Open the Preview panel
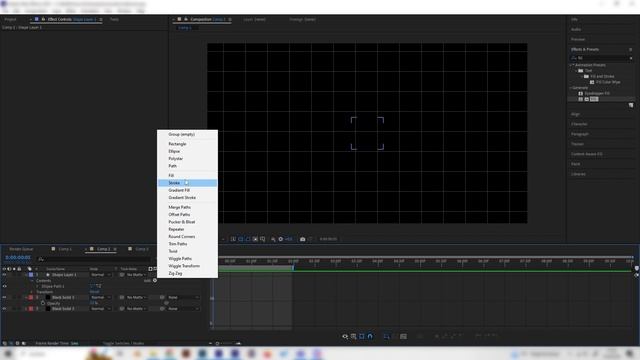This screenshot has width=640, height=360. [578, 40]
